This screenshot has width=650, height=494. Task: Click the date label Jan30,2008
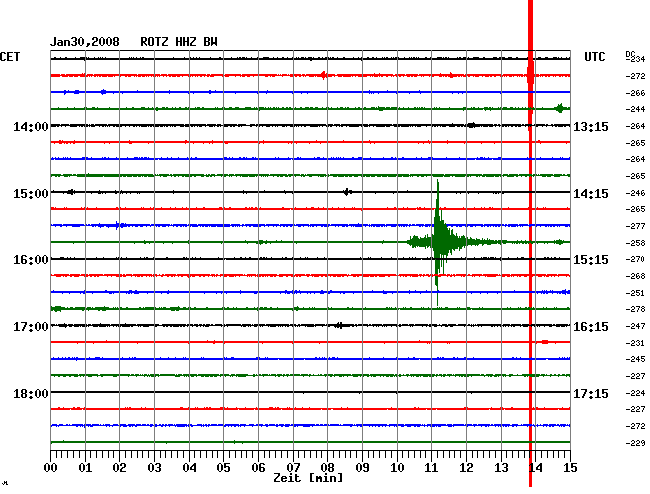point(85,42)
